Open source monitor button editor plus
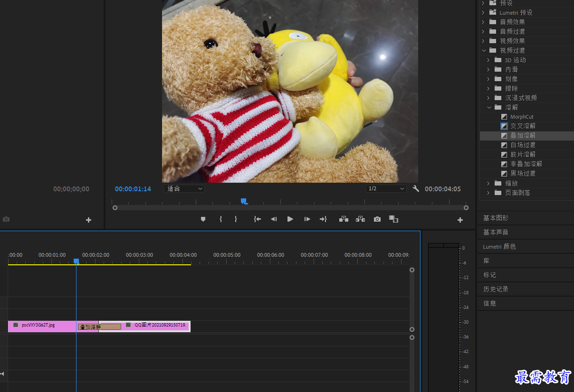Image resolution: width=574 pixels, height=392 pixels. 88,220
